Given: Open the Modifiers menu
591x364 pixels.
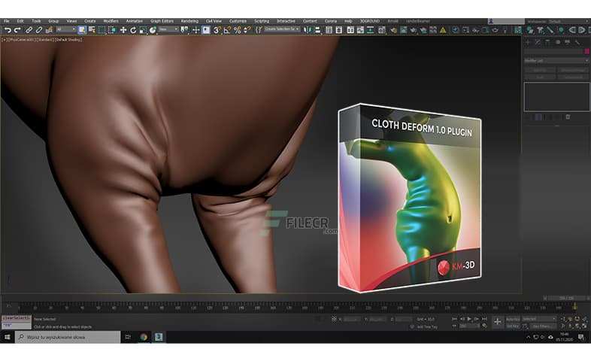Looking at the screenshot, I should [111, 21].
